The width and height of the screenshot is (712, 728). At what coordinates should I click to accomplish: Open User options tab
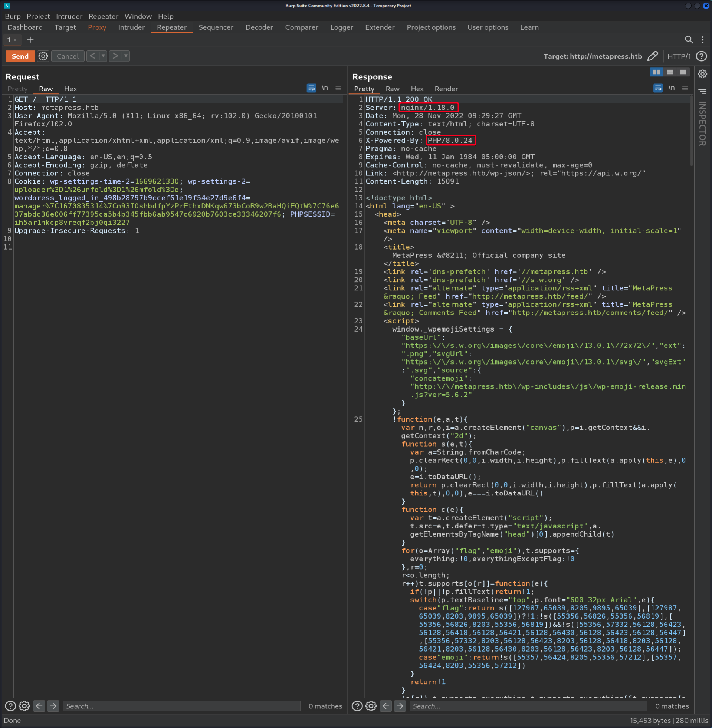[x=488, y=27]
